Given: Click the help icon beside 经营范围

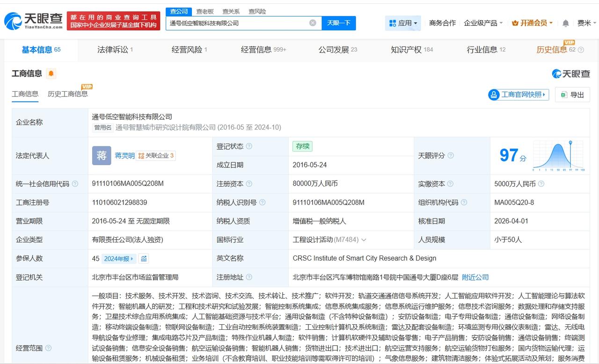Looking at the screenshot, I should [x=48, y=348].
